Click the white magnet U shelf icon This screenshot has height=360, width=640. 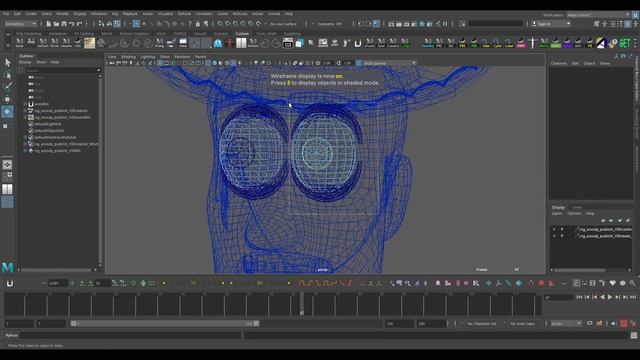[x=358, y=43]
